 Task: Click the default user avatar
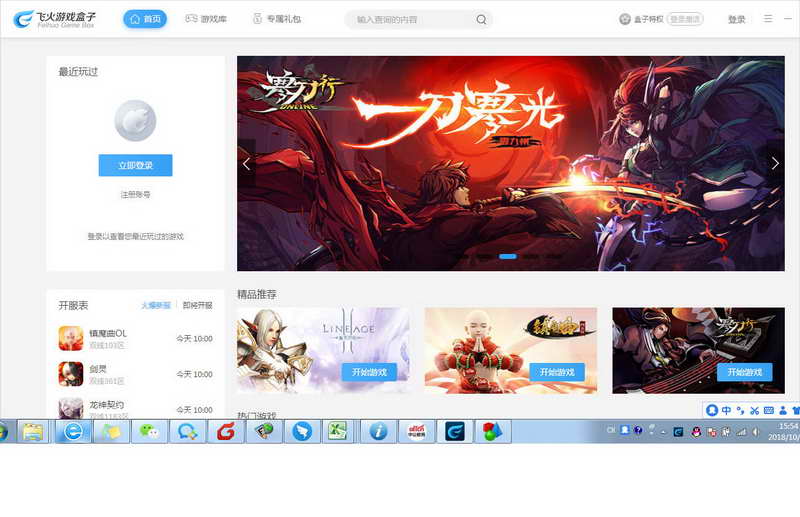point(135,120)
